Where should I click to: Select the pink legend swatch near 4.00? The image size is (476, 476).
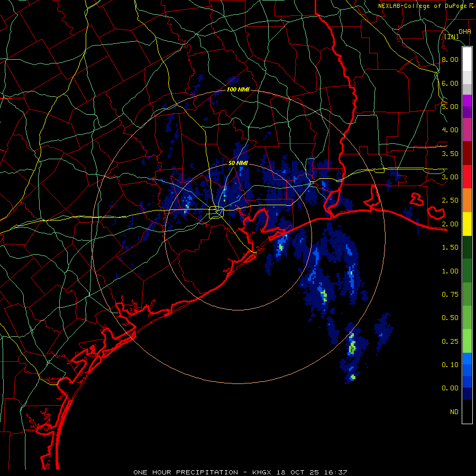[x=467, y=130]
